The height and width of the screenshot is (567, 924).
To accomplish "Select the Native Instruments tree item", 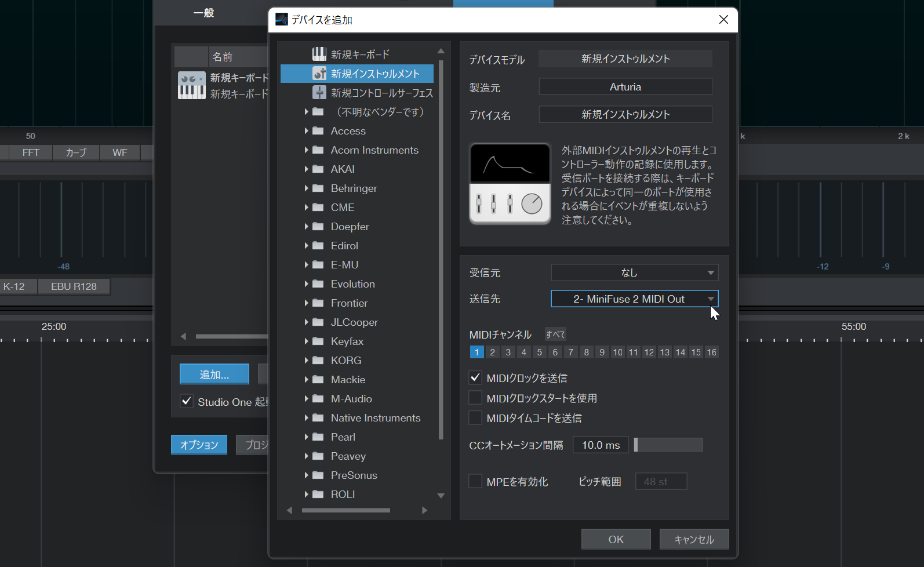I will pyautogui.click(x=376, y=417).
